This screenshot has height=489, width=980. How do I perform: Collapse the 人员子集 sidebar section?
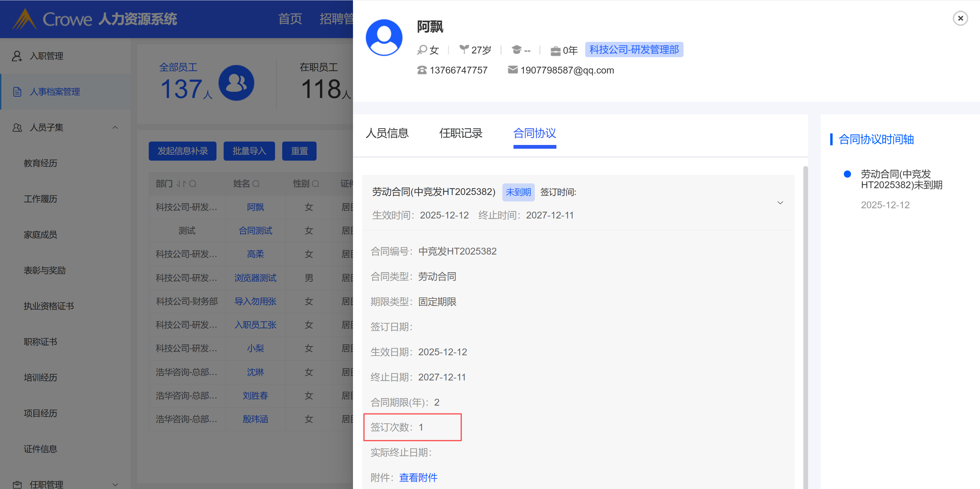115,127
